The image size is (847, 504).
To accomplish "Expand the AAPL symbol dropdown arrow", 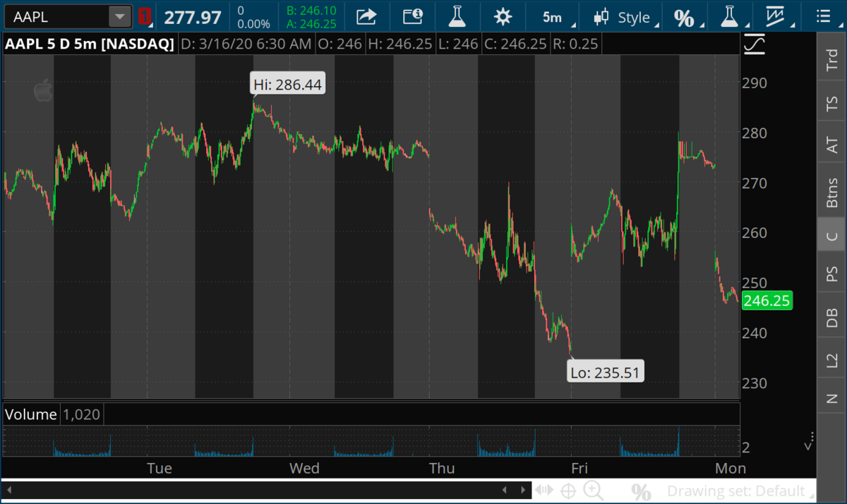I will (120, 17).
